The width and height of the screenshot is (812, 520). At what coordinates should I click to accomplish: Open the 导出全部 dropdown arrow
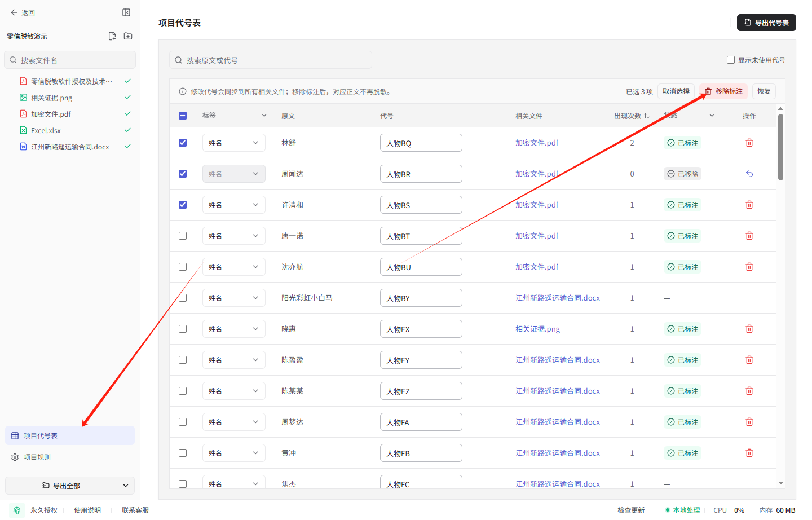pyautogui.click(x=126, y=486)
